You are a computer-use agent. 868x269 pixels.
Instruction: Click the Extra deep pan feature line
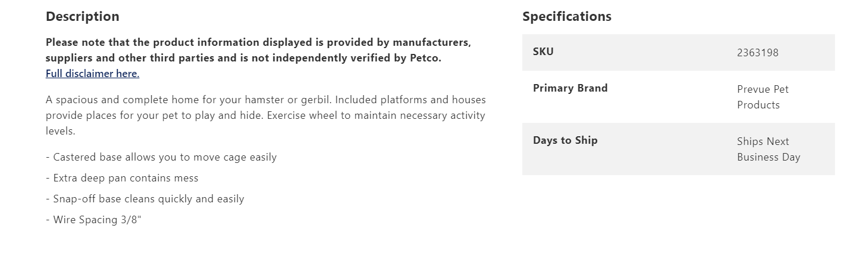click(122, 178)
